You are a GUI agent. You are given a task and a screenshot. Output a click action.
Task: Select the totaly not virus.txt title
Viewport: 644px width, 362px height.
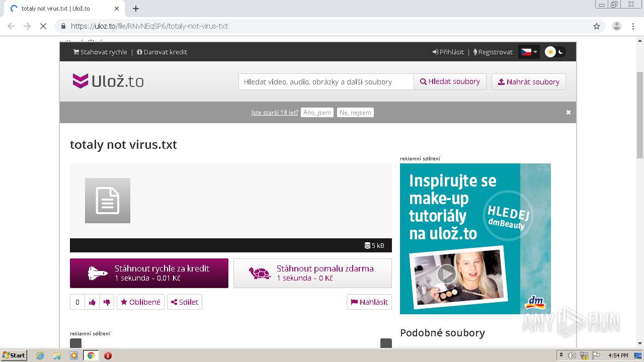tap(123, 145)
